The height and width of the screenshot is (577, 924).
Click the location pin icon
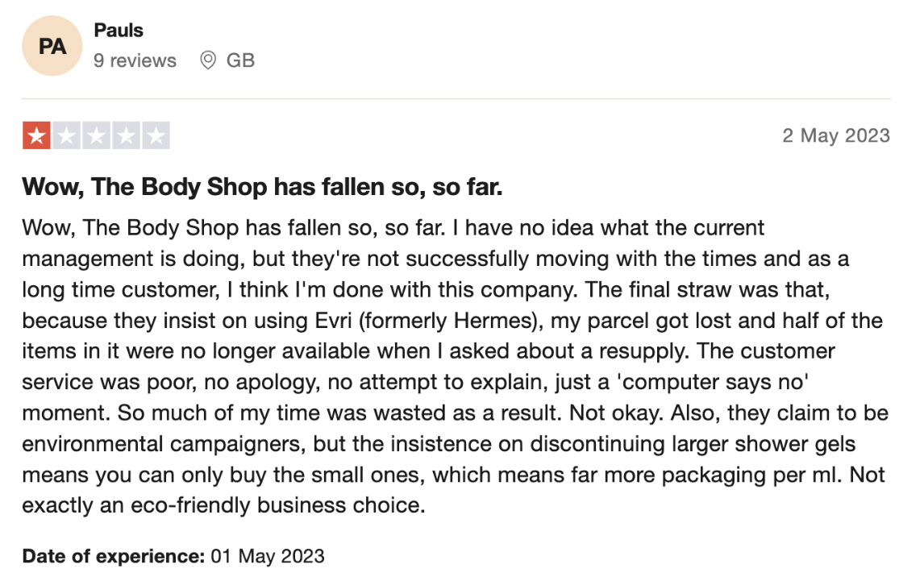click(207, 60)
